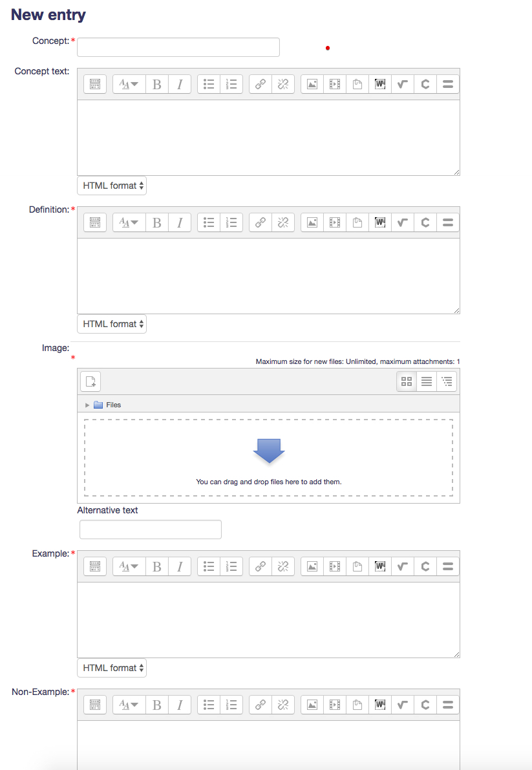Click the Files folder path
This screenshot has width=532, height=770.
[107, 405]
